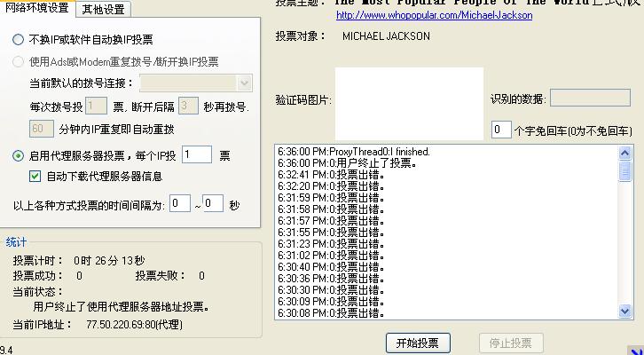The height and width of the screenshot is (355, 644).
Task: Click the second vote interval time field
Action: pos(213,204)
